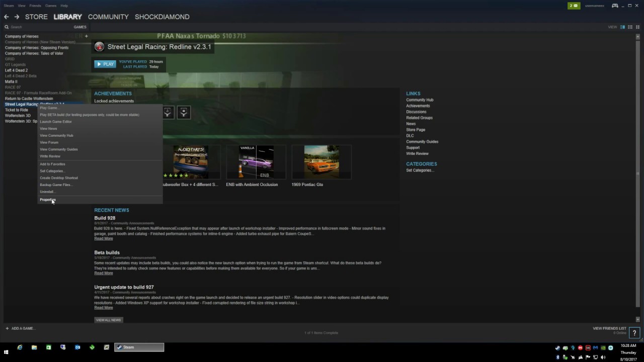Screen dimensions: 644x362
Task: Open ENB with Ambient Occlusion thumbnail
Action: (256, 162)
